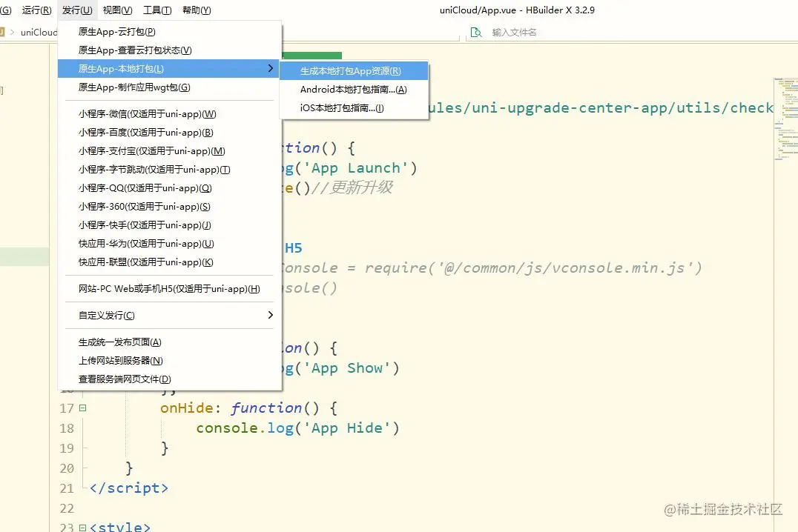The image size is (798, 532).
Task: Click line number 21 in gutter
Action: point(67,488)
